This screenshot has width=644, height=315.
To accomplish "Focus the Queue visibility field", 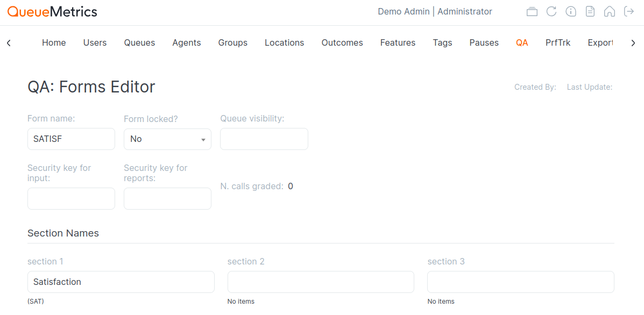I will 264,139.
